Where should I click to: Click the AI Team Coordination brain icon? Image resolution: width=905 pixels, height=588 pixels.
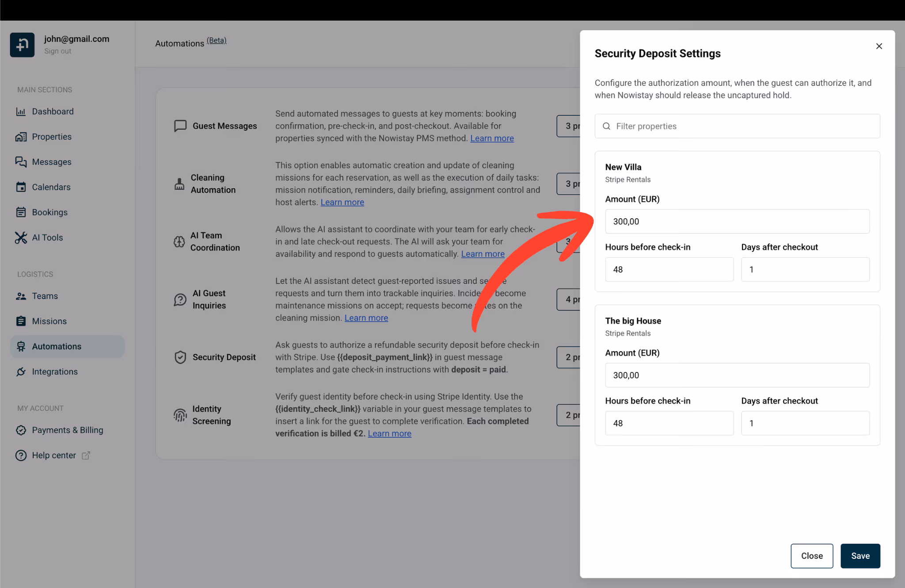[179, 242]
